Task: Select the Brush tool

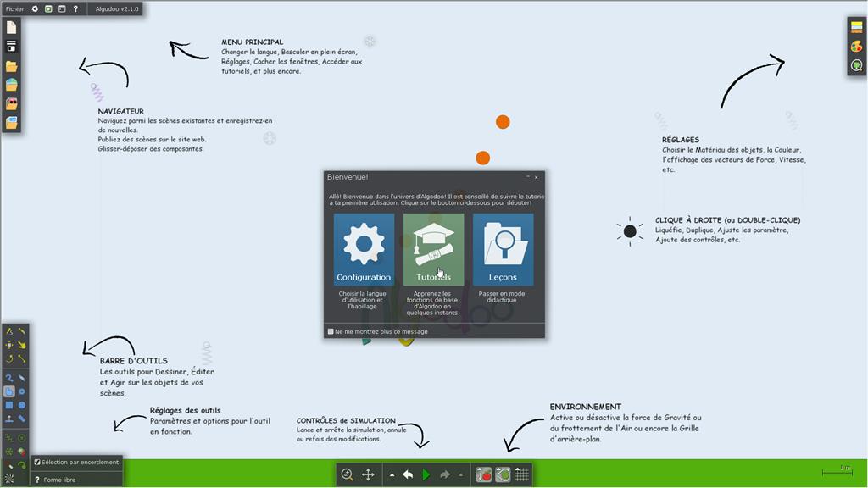Action: 9,379
